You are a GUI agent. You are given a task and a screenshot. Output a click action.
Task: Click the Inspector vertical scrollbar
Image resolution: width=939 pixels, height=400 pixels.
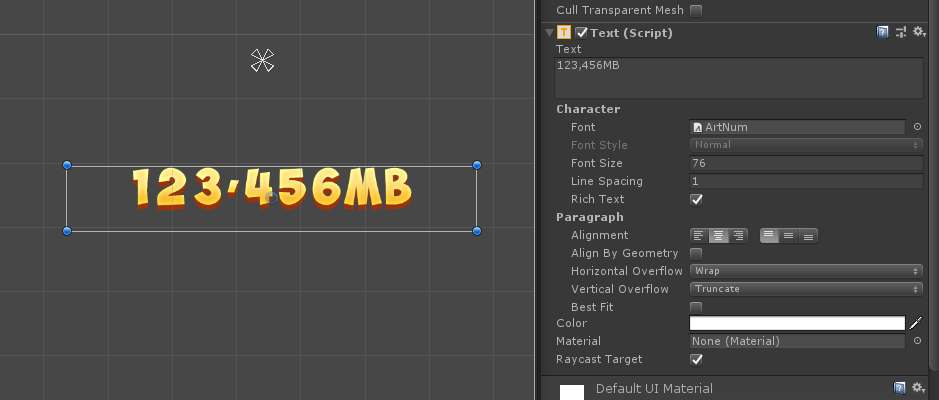934,186
